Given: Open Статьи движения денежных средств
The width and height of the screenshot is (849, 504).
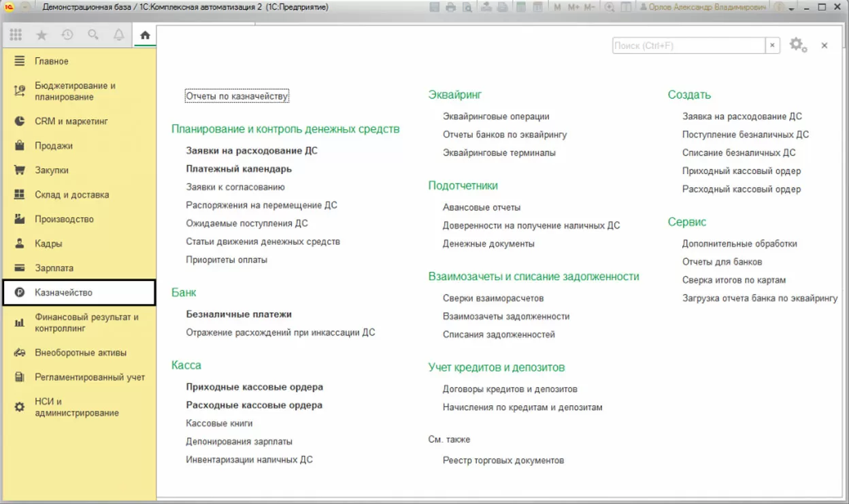Looking at the screenshot, I should coord(263,241).
